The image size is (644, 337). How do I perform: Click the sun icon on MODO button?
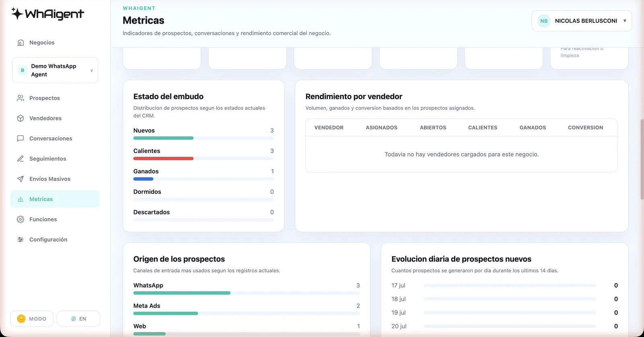tap(21, 319)
